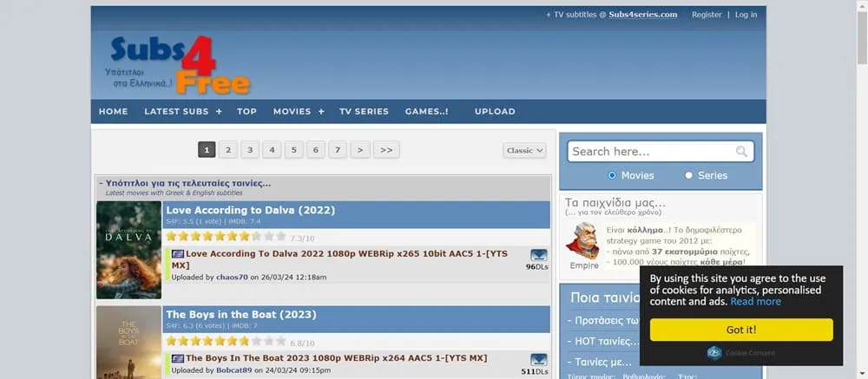868x379 pixels.
Task: Click the next page > button
Action: [360, 150]
